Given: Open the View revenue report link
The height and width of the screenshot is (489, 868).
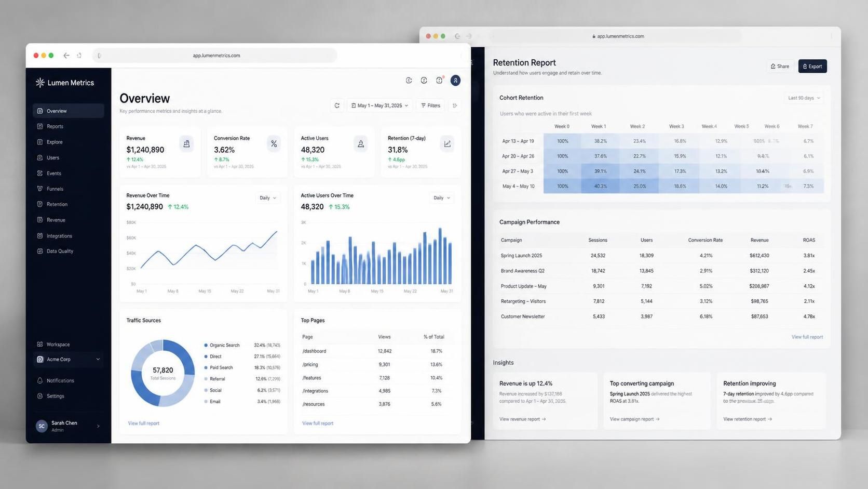Looking at the screenshot, I should point(522,419).
